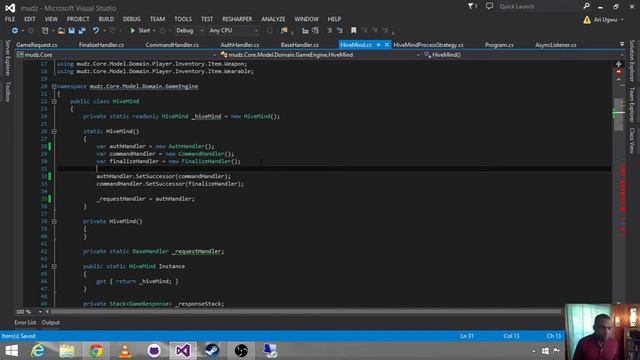Open the Class View side tab
The image size is (640, 360).
point(632,141)
